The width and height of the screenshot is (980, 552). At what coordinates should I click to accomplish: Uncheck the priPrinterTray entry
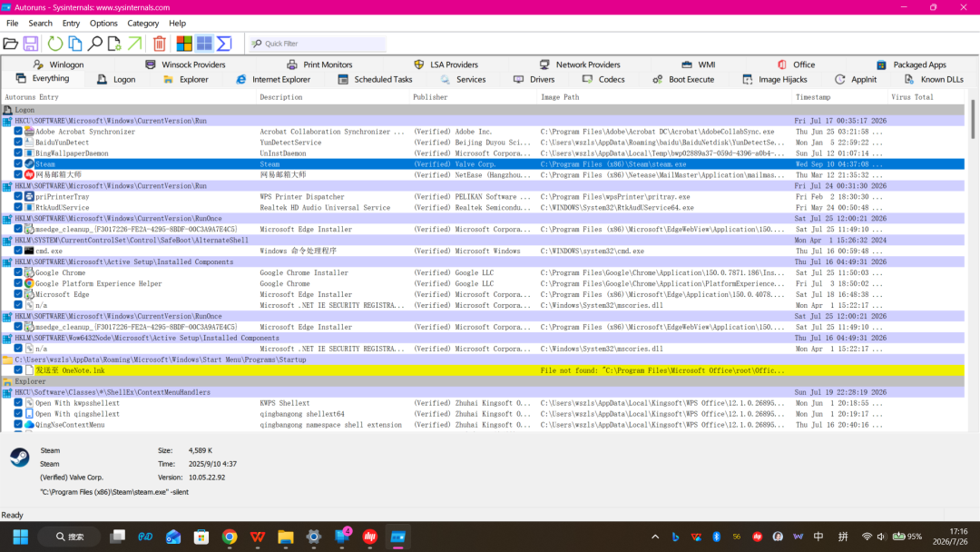pos(18,196)
